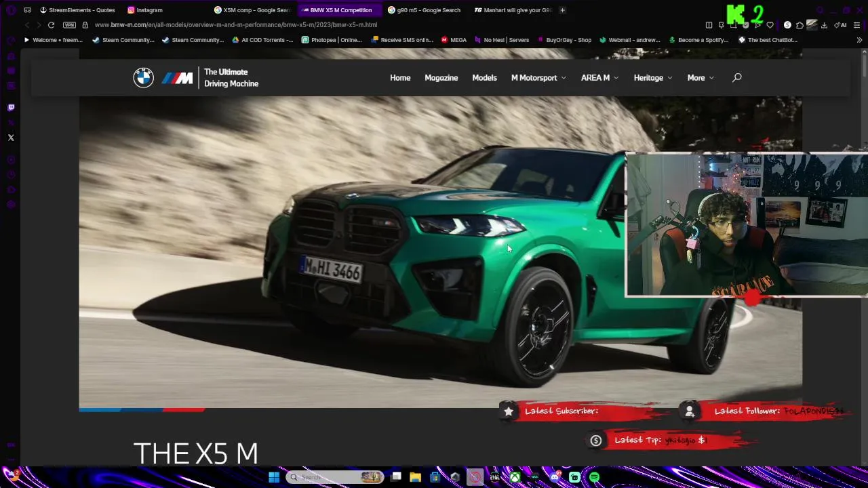
Task: Open the Magazine nav link
Action: pos(441,78)
